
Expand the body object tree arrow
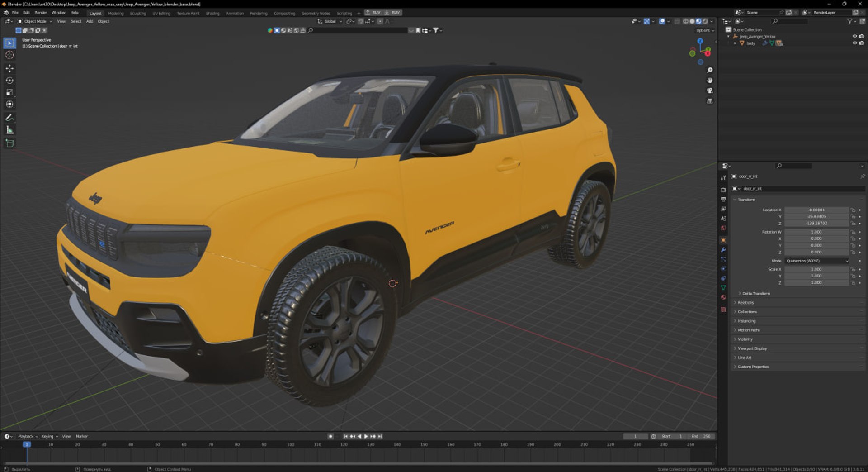735,43
